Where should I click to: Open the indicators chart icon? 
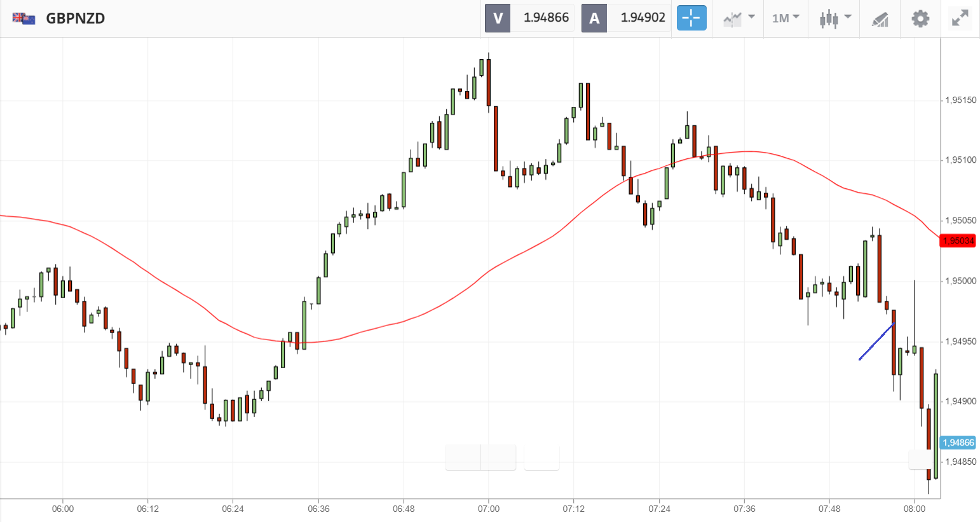click(732, 19)
